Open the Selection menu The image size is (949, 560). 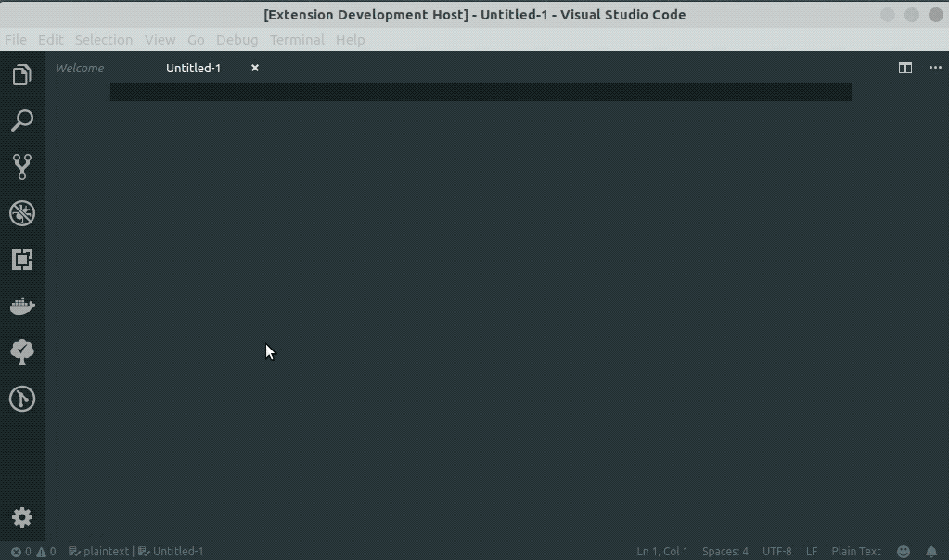pyautogui.click(x=104, y=39)
